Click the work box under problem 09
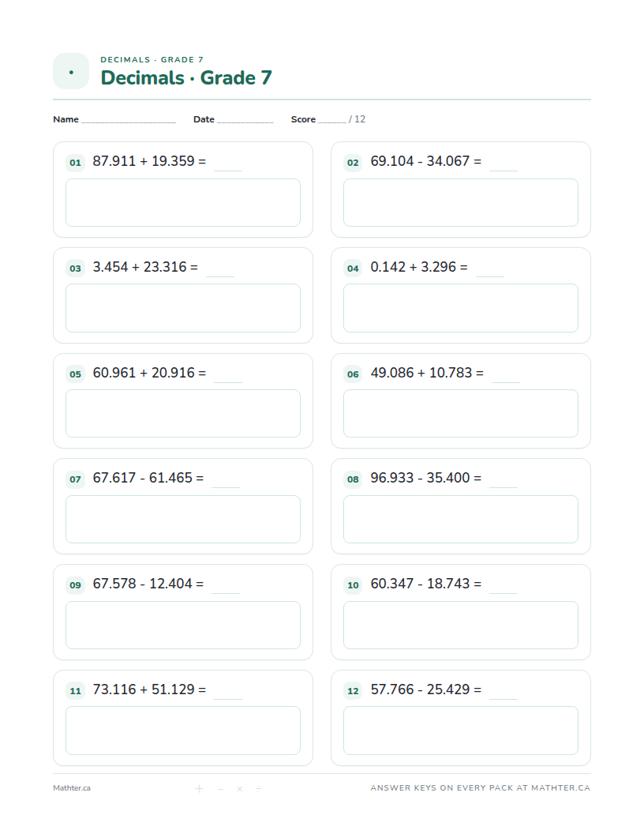644x834 pixels. pos(183,625)
